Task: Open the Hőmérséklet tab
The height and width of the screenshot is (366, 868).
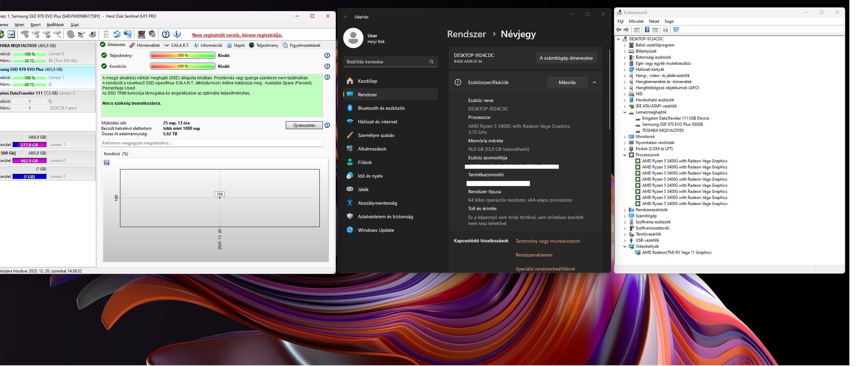Action: [145, 45]
